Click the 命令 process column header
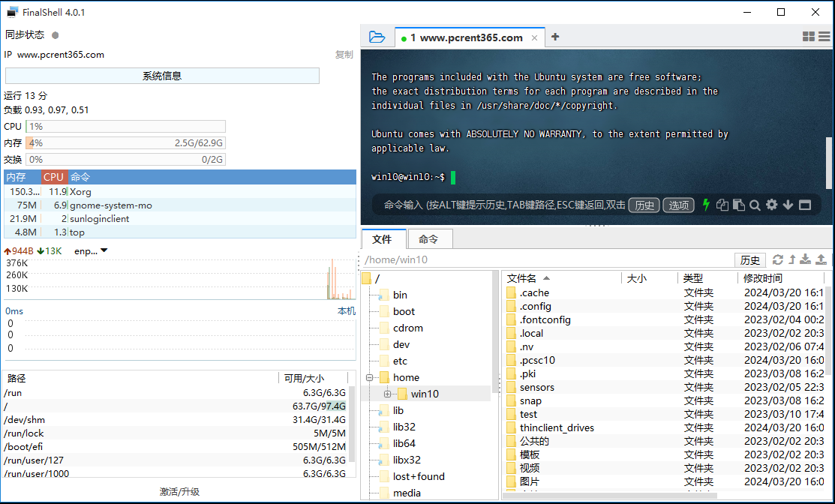Viewport: 835px width, 504px height. click(x=212, y=177)
